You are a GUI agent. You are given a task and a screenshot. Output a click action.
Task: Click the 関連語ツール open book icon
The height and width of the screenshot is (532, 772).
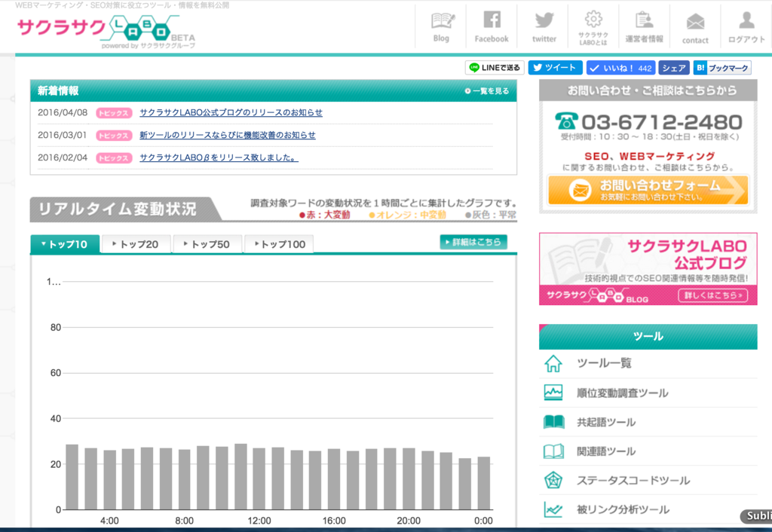[x=553, y=451]
